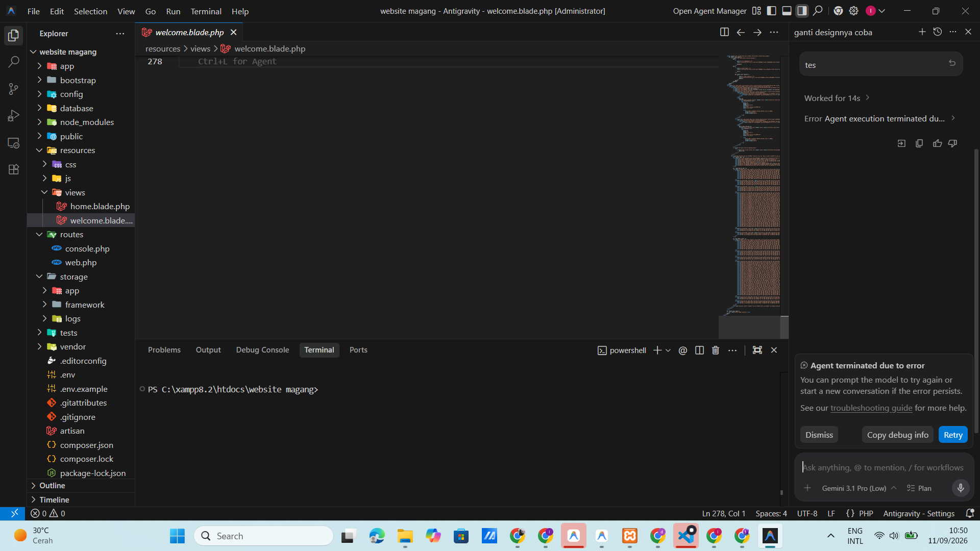Open the Run and Debug view
This screenshot has height=551, width=980.
coord(14,116)
